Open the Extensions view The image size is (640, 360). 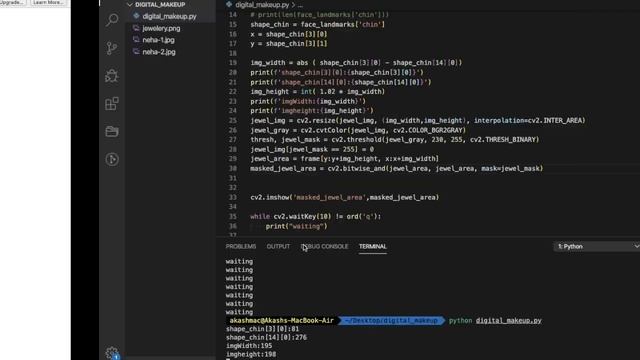click(x=112, y=104)
